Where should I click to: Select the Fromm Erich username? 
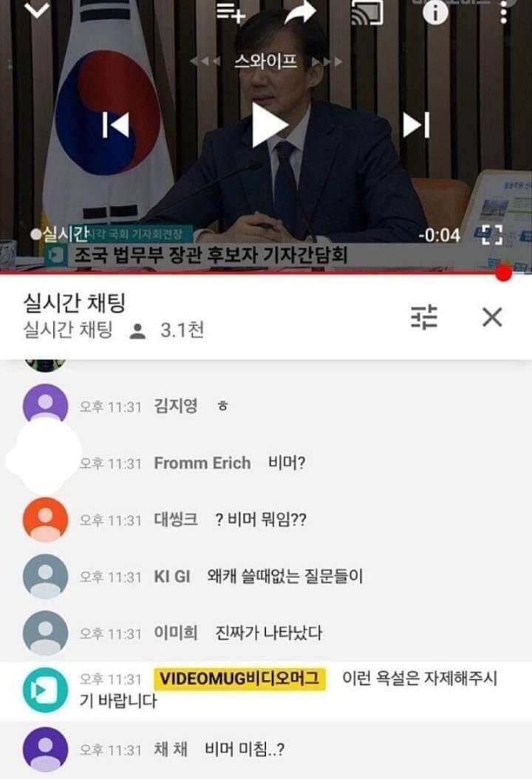pyautogui.click(x=202, y=463)
